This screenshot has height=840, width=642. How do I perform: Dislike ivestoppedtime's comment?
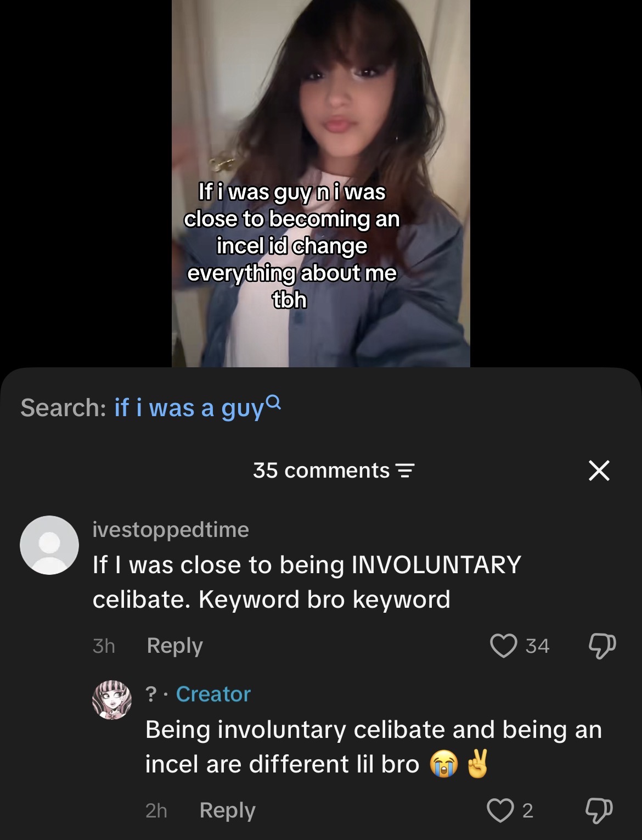tap(602, 646)
